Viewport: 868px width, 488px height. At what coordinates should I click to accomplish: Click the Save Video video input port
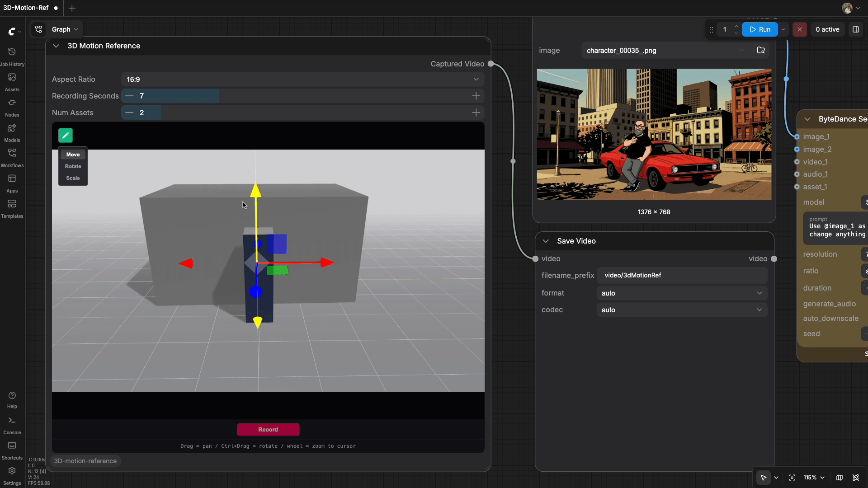click(535, 259)
